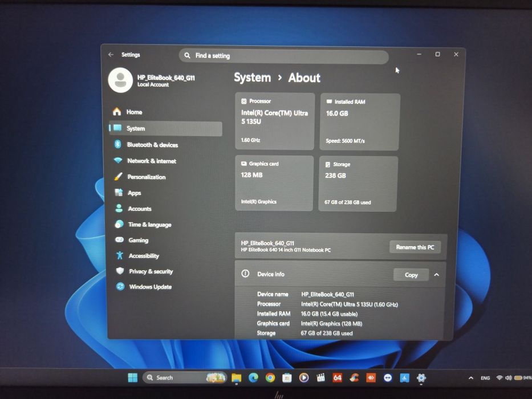Open File Explorer from the taskbar
Viewport: 532px width, 399px height.
coord(236,377)
